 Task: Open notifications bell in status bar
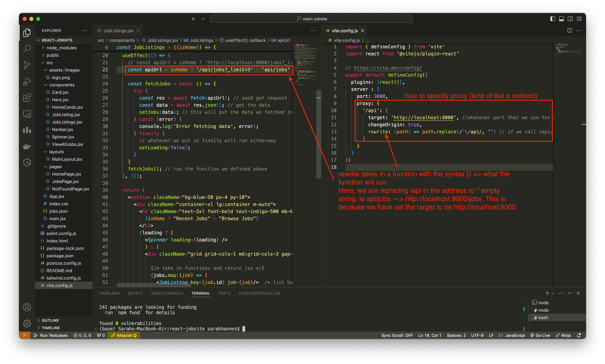[x=579, y=335]
